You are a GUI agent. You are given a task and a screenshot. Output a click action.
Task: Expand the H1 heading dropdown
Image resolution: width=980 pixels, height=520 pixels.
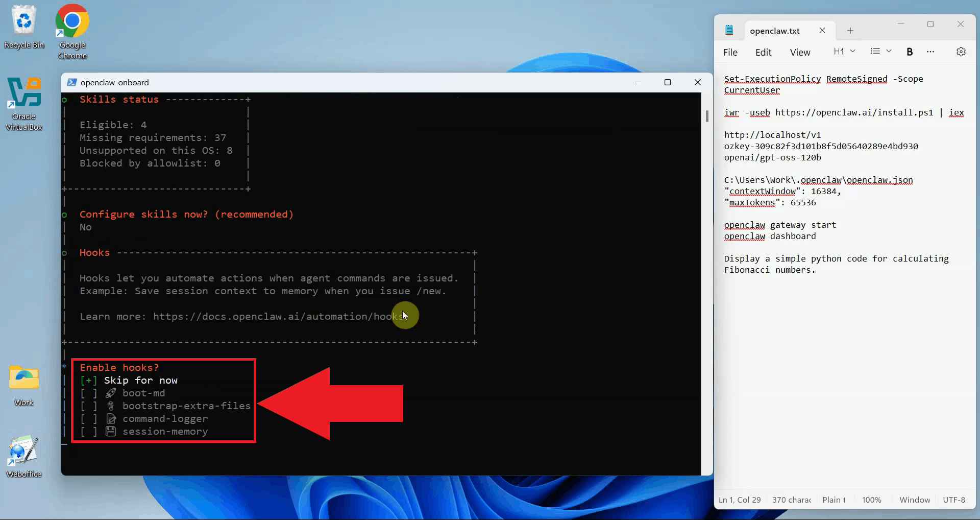(x=844, y=52)
